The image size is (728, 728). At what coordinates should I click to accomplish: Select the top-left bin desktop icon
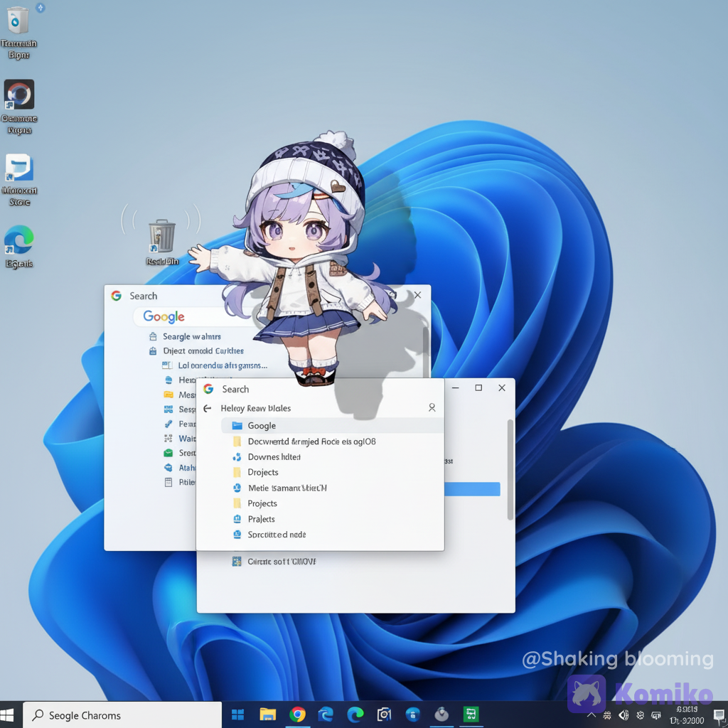point(18,33)
